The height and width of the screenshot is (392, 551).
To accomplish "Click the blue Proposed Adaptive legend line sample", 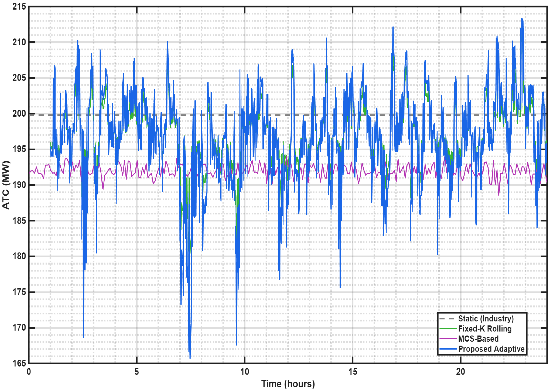I will coord(448,349).
